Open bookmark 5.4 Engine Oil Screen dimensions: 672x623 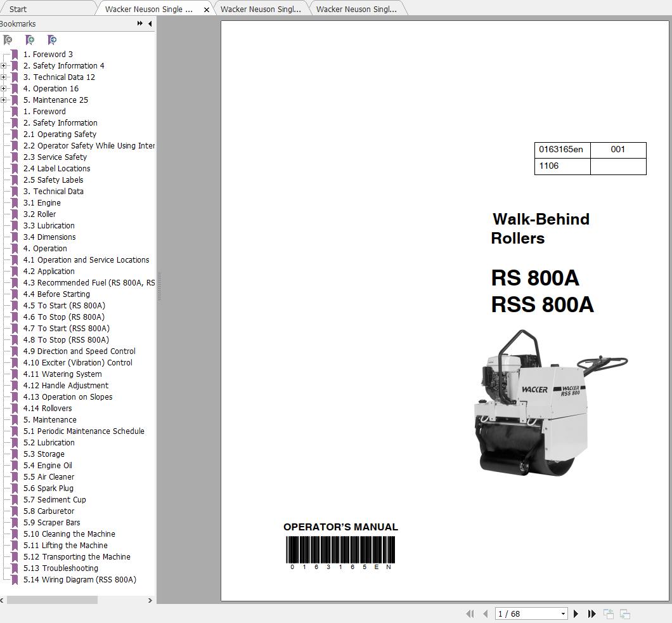[48, 466]
